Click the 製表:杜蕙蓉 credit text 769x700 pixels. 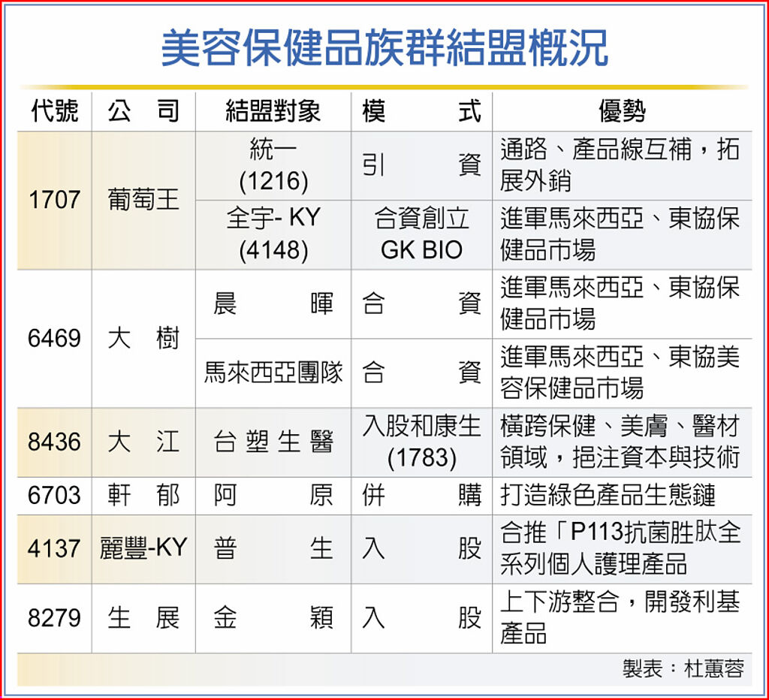[682, 668]
